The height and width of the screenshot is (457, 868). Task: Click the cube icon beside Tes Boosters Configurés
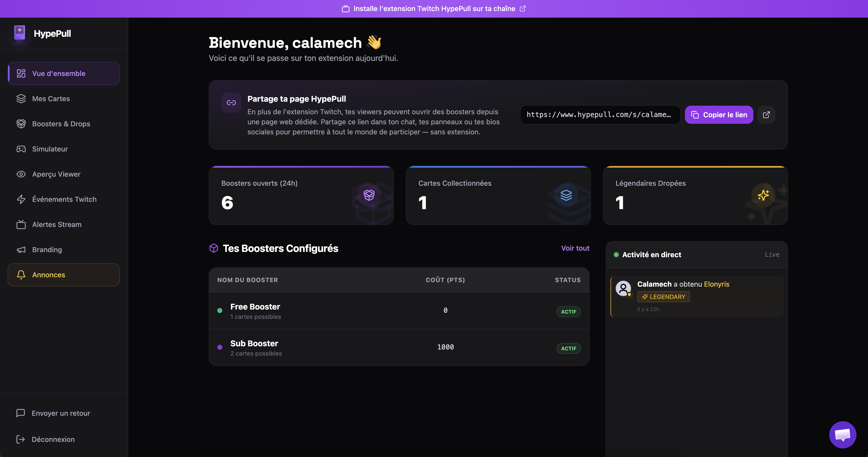coord(214,248)
